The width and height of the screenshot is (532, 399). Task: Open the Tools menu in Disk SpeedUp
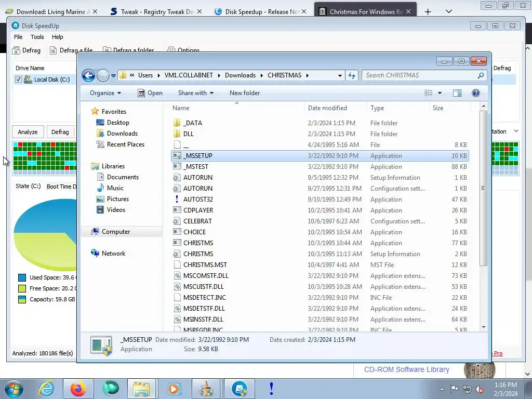pos(37,37)
